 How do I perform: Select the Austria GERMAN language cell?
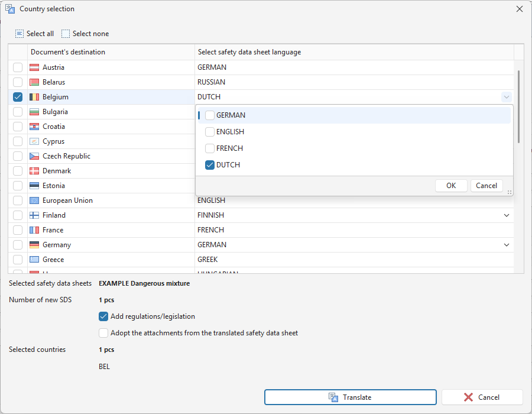point(354,67)
